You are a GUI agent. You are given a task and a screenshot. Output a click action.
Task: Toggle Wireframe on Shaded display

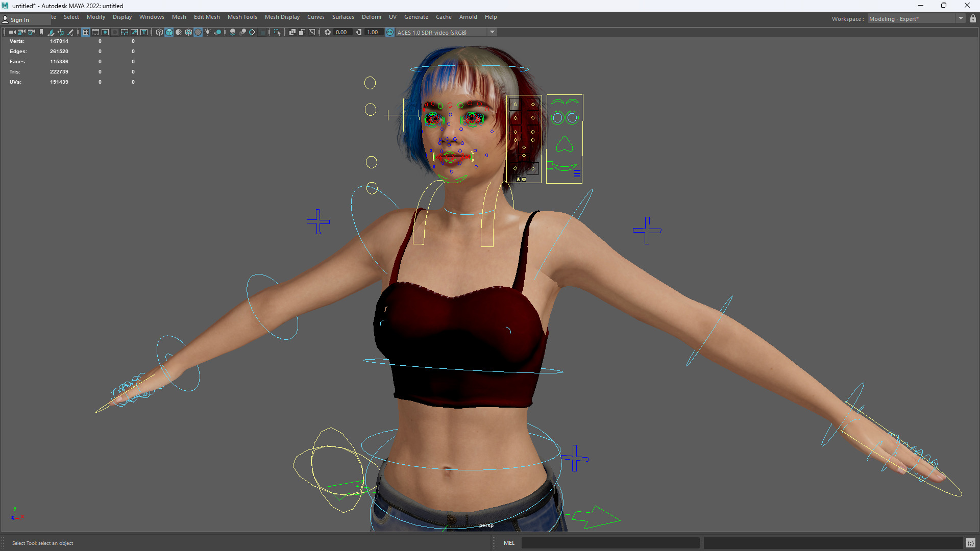[x=188, y=32]
